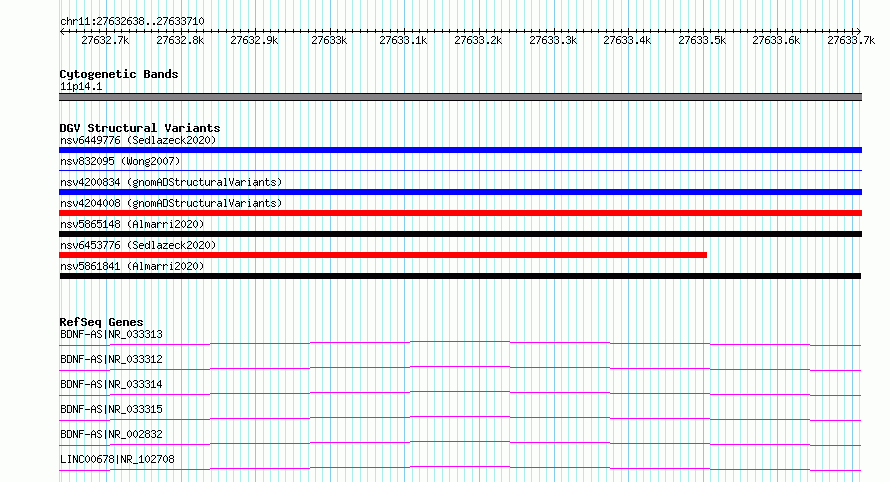Viewport: 890px width, 482px height.
Task: Click the black bar of nsv5865148
Action: 460,234
